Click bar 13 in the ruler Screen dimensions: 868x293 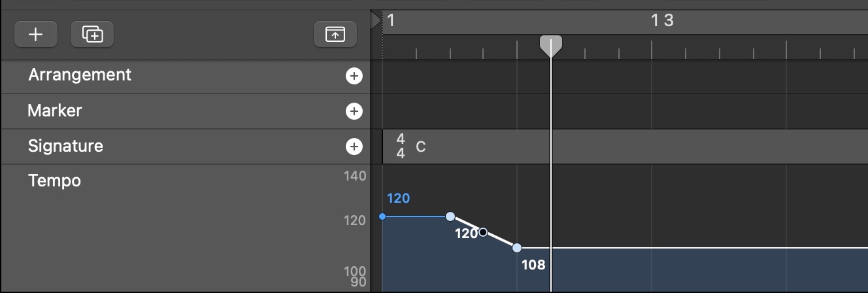(662, 20)
